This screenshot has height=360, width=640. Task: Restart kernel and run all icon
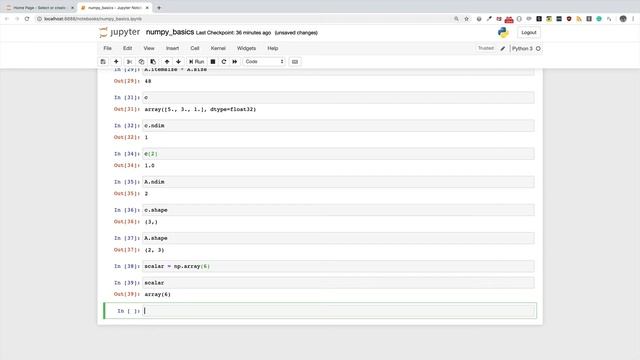pyautogui.click(x=235, y=62)
